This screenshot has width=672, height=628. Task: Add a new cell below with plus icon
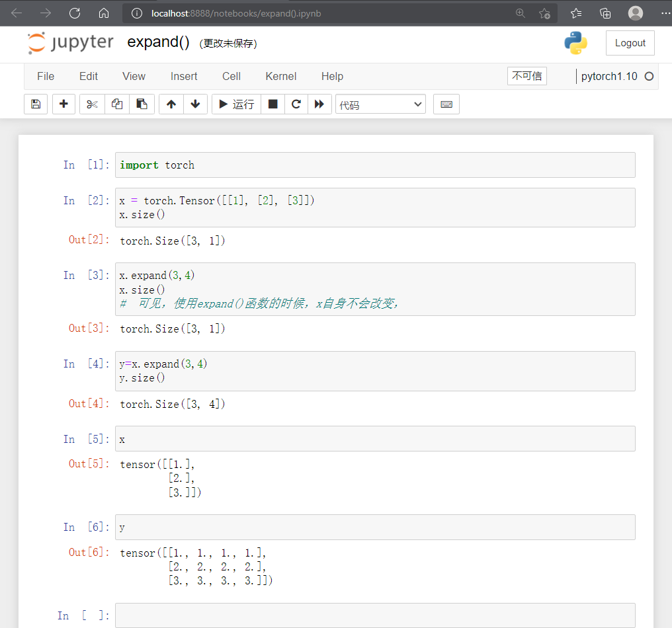coord(63,104)
